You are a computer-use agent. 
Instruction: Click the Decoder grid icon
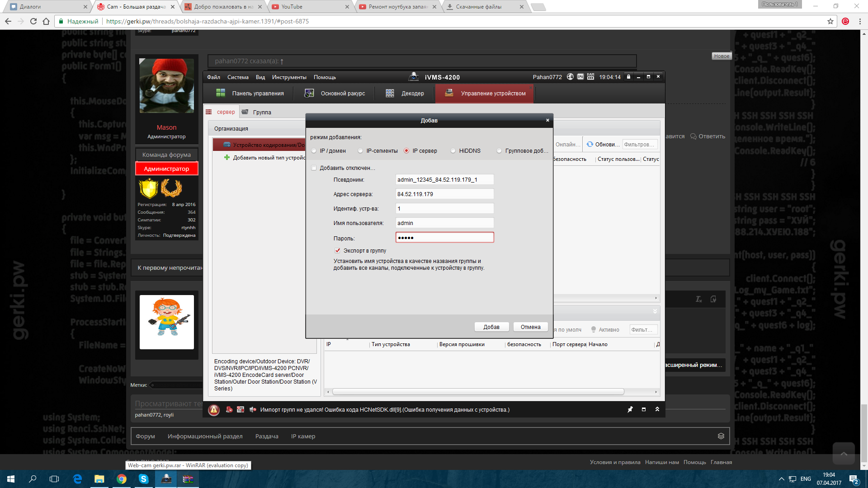point(390,93)
